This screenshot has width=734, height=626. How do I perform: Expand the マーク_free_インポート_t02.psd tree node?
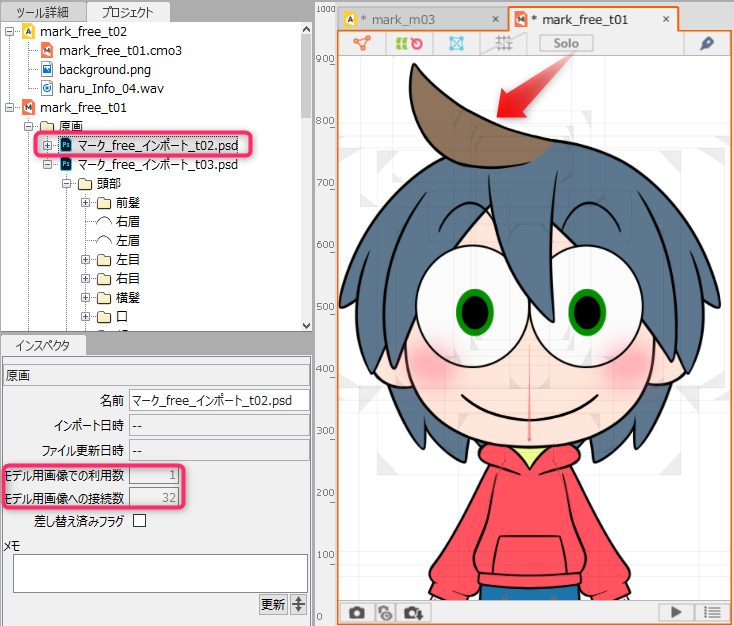click(48, 146)
